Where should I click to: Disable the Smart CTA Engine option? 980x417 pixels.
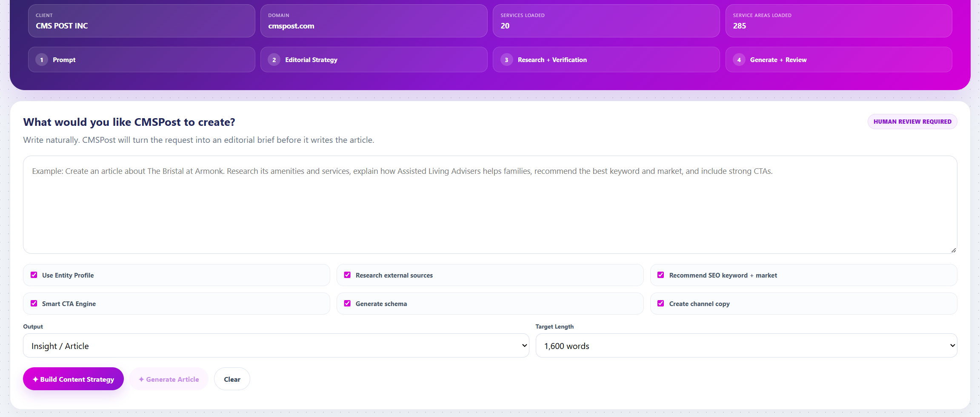pos(34,304)
